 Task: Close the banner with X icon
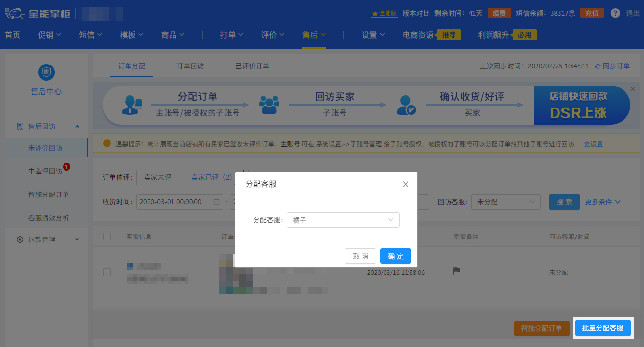(633, 89)
